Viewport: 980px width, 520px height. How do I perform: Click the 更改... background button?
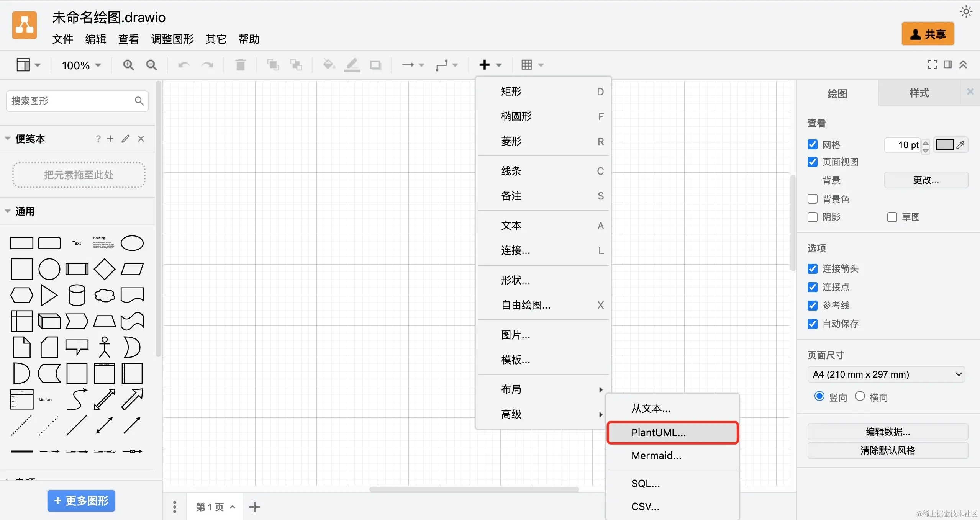click(x=926, y=180)
